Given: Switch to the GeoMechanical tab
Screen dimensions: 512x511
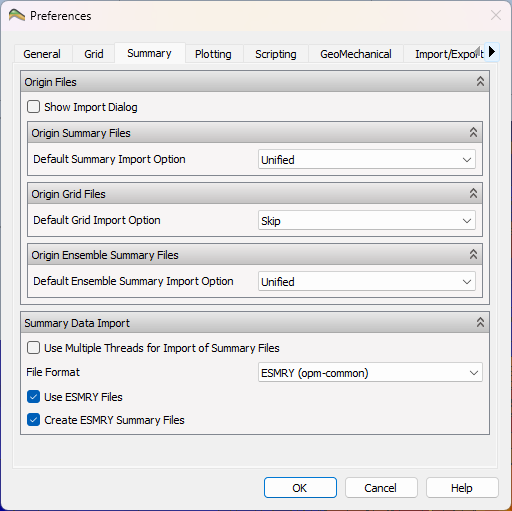Looking at the screenshot, I should click(x=356, y=54).
